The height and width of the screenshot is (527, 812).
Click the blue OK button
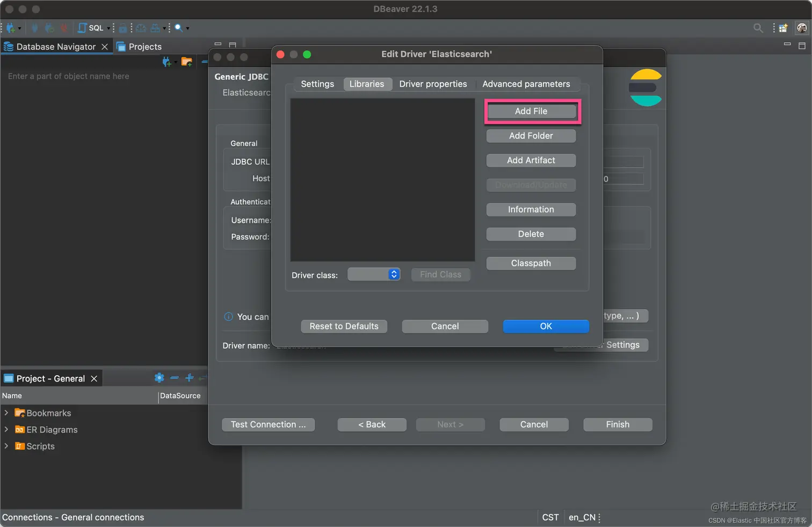pyautogui.click(x=546, y=326)
